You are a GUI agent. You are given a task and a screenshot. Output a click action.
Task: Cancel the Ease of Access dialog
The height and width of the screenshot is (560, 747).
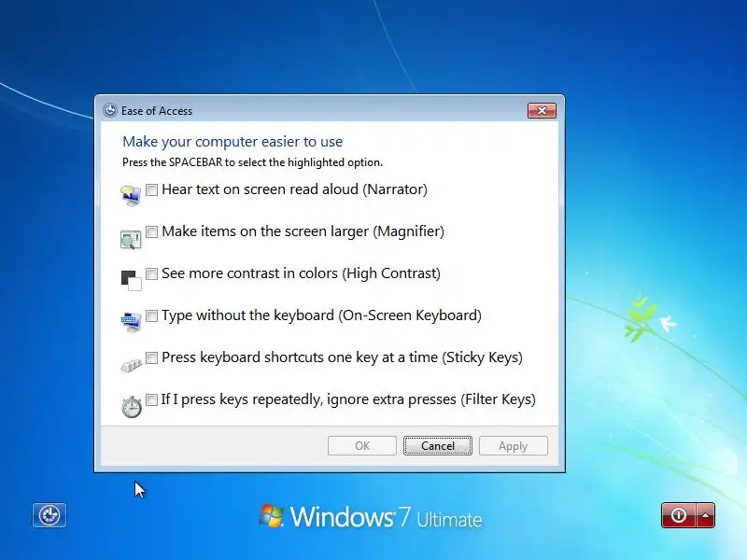[x=438, y=446]
